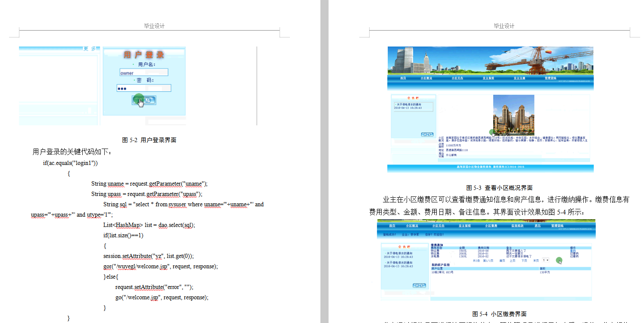Click "首页" in the figure 5-4 navigation bar
The height and width of the screenshot is (323, 644).
(x=392, y=225)
